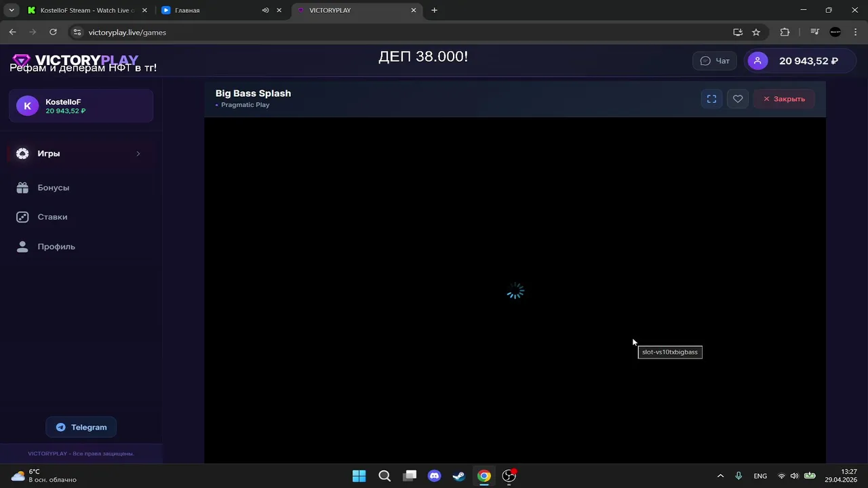Click the Big Bass Splash title

253,94
